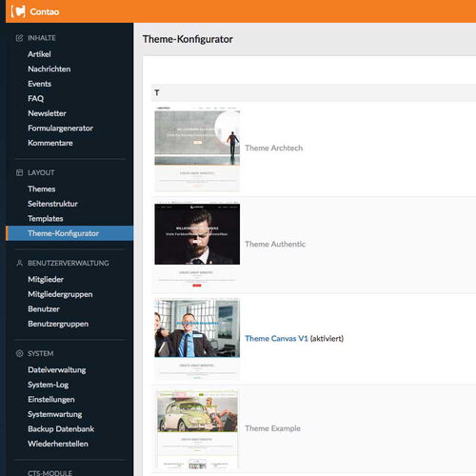Open the Theme Canvas V1 link
The image size is (476, 476).
coord(276,339)
